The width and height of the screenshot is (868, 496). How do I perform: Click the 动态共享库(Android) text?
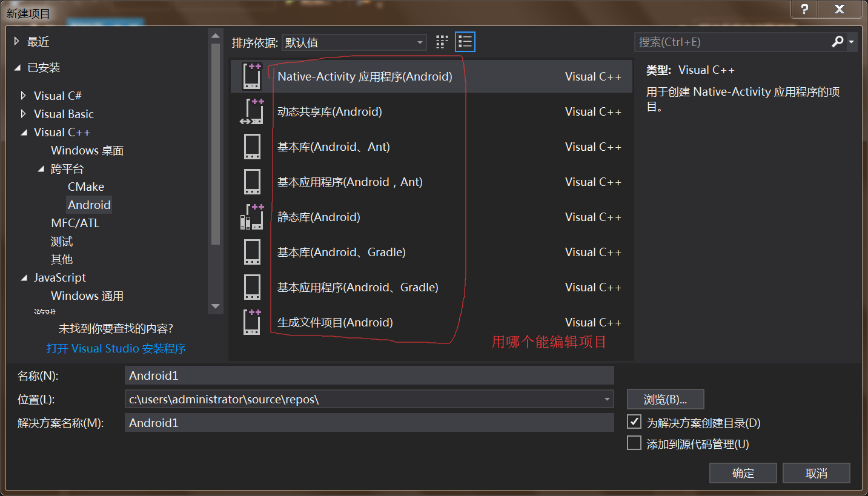point(330,111)
